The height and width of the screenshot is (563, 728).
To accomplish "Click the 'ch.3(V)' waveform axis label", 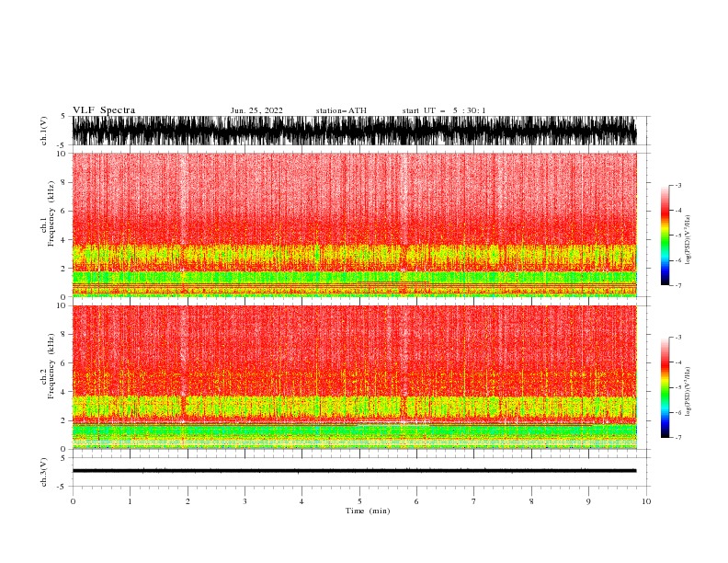I will 44,472.
